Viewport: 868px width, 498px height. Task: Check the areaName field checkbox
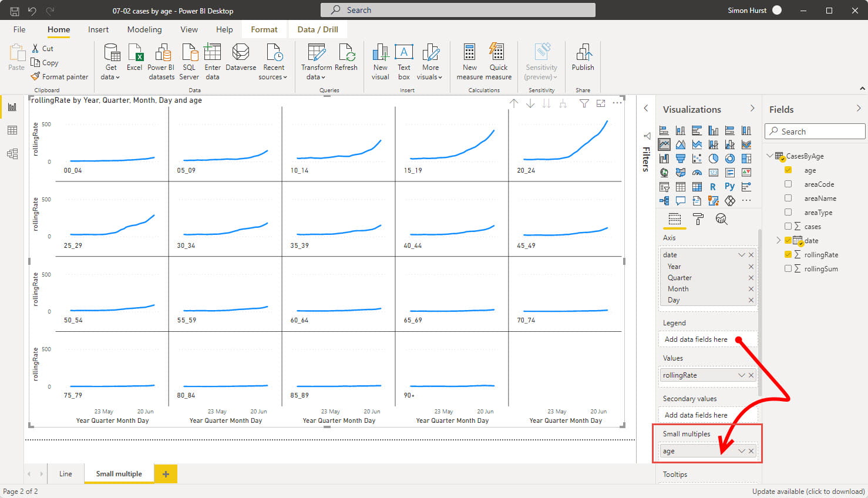(x=788, y=198)
